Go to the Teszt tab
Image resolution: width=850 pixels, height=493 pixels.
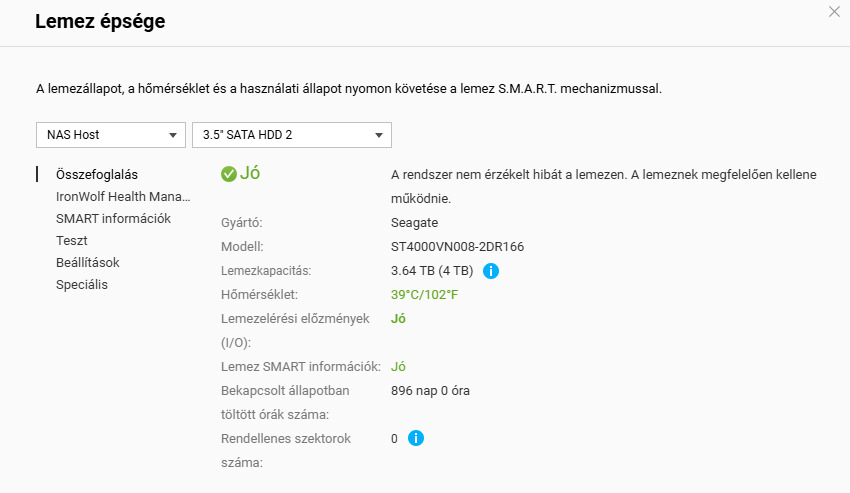(72, 240)
